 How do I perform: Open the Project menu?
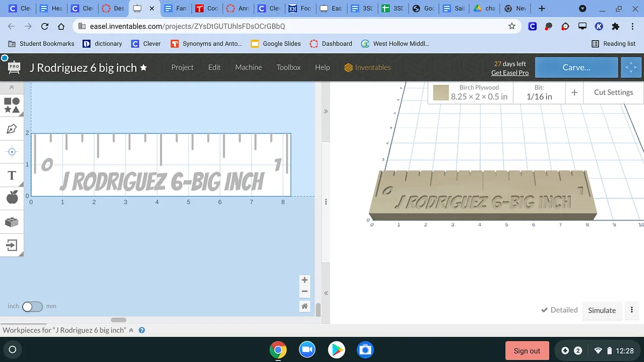pyautogui.click(x=182, y=68)
